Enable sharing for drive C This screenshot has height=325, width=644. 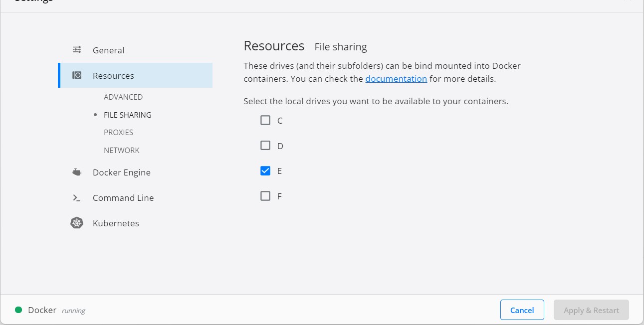pyautogui.click(x=265, y=120)
